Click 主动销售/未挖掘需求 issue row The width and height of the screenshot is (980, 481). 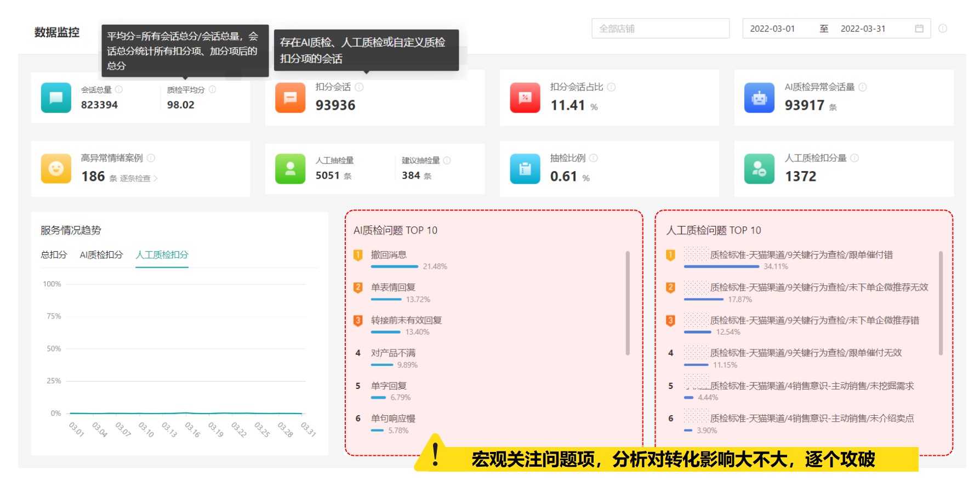pos(812,386)
